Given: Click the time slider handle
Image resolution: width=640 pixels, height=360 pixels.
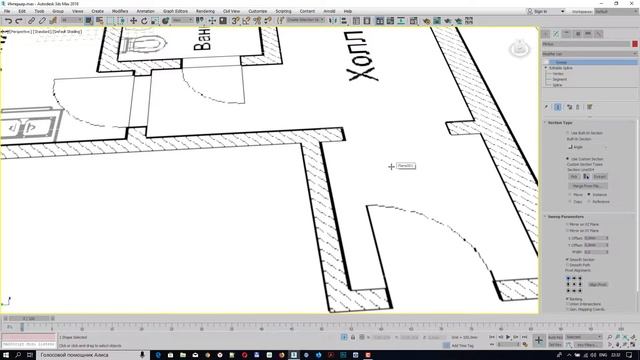Looking at the screenshot, I should [x=29, y=318].
